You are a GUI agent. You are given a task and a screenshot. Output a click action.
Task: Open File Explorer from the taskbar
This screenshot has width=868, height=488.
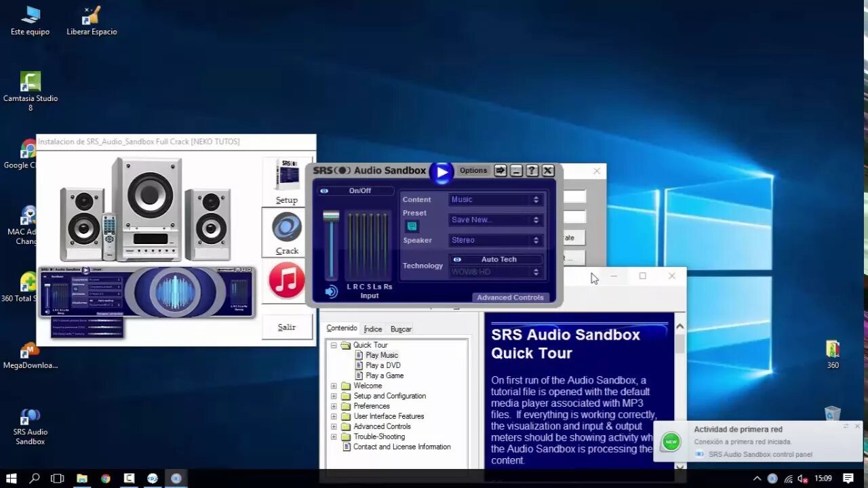82,479
